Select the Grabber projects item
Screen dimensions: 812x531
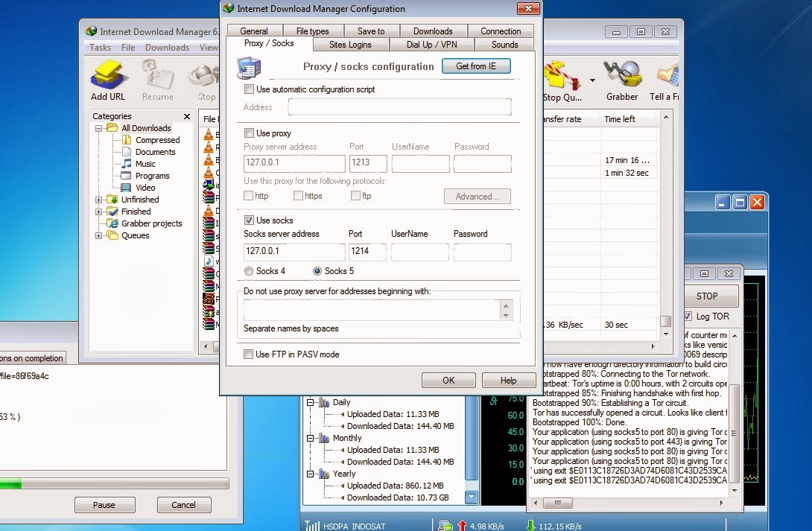(145, 223)
